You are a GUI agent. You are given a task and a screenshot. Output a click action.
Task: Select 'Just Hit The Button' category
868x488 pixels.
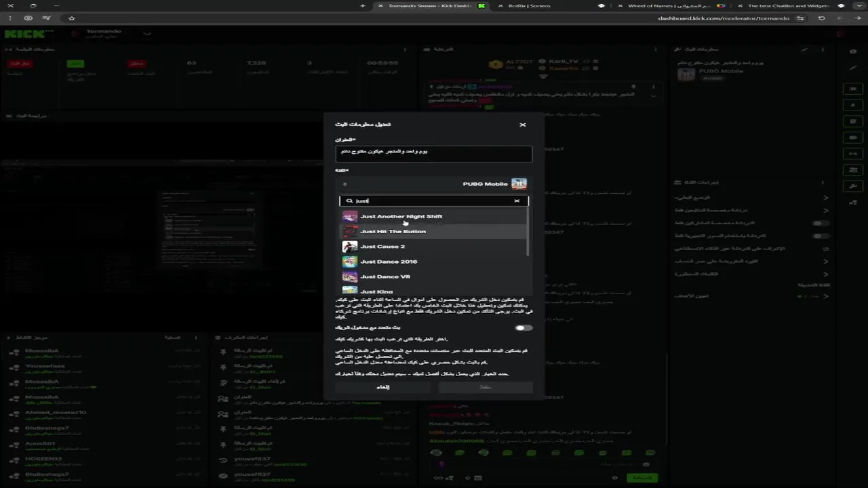[433, 231]
